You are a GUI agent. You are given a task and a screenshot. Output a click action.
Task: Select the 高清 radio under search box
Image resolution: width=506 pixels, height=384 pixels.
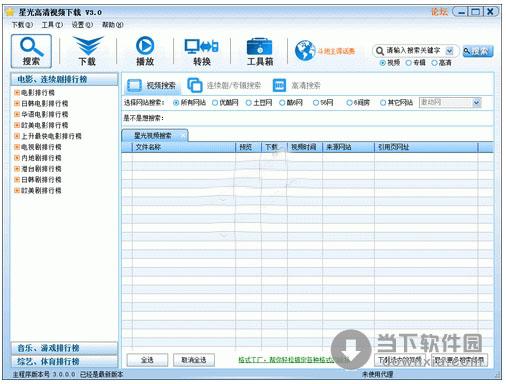pos(434,63)
